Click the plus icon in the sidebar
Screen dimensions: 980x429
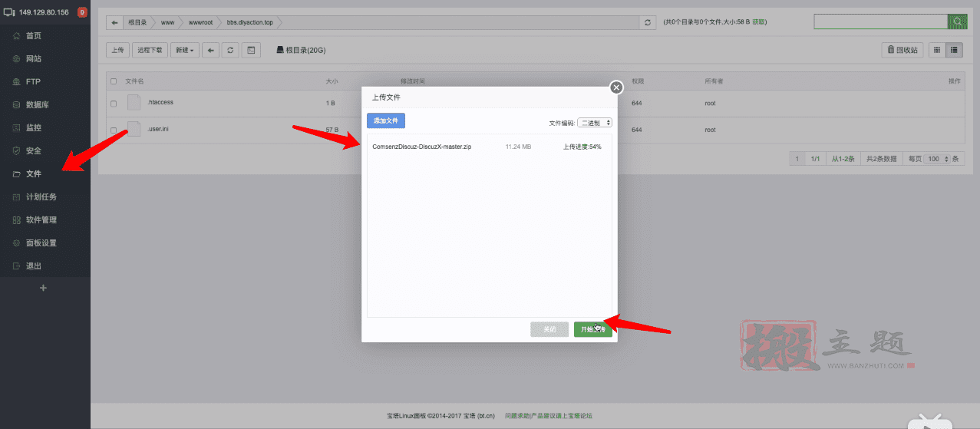tap(43, 288)
